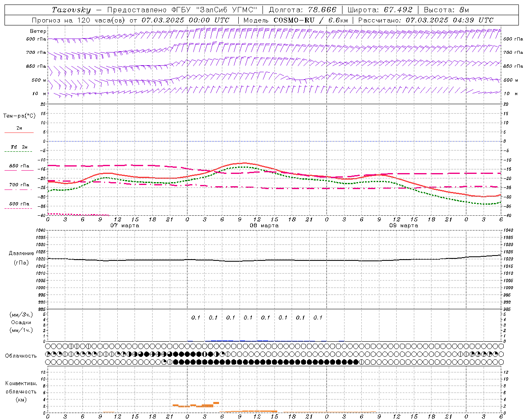Click the Широта: 67.492 value
The image size is (525, 420).
pos(379,10)
